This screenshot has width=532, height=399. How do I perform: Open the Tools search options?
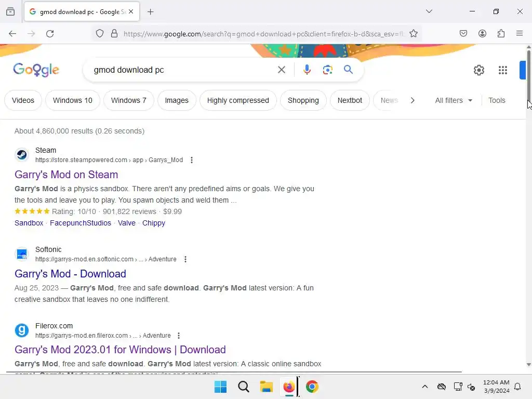pyautogui.click(x=497, y=100)
